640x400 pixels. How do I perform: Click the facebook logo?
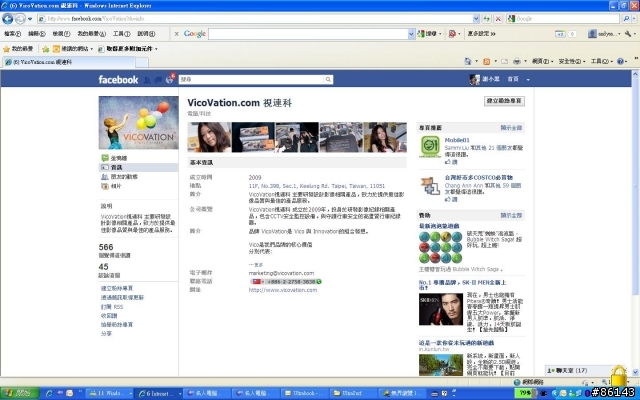pyautogui.click(x=118, y=80)
